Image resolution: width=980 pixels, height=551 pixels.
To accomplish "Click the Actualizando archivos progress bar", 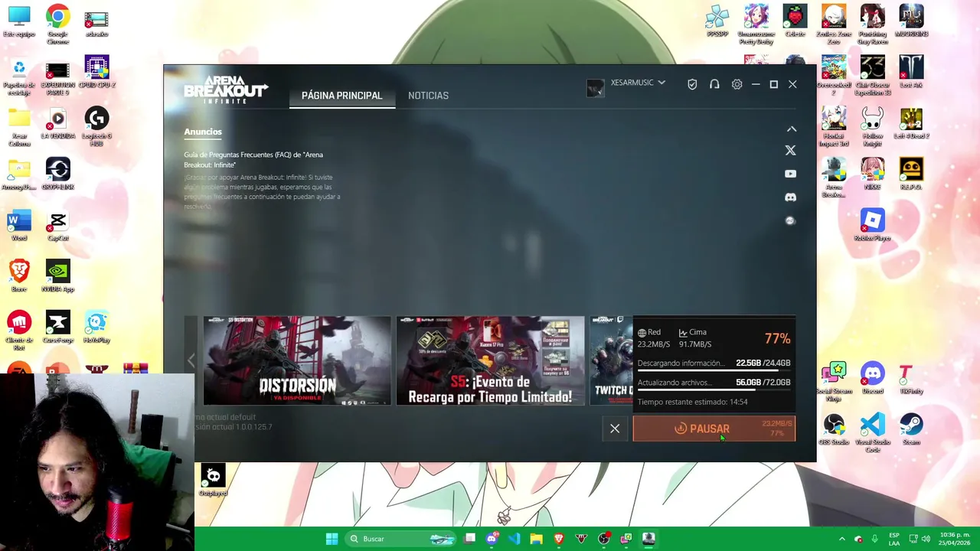I will tap(714, 390).
